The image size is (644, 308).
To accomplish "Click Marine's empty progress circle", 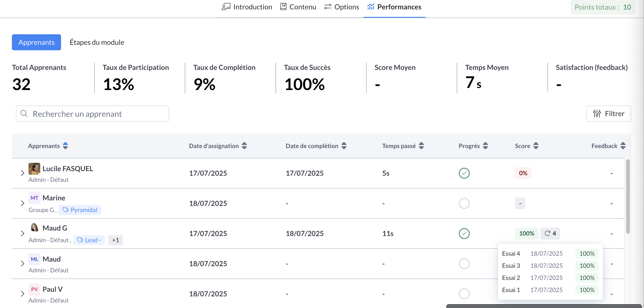I will 464,203.
